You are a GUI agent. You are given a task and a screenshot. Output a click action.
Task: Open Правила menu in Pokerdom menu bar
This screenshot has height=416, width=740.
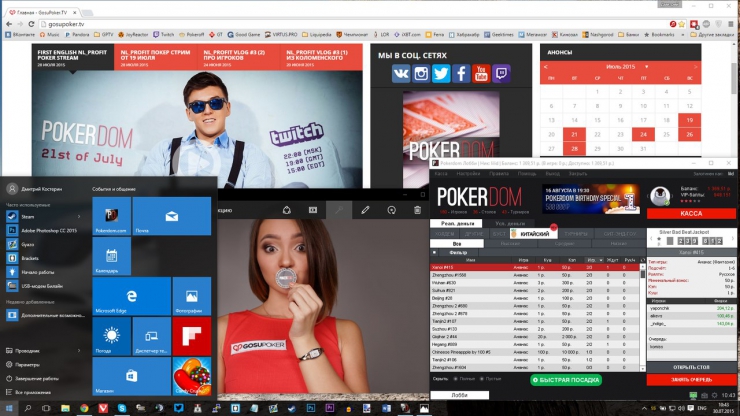pos(498,174)
